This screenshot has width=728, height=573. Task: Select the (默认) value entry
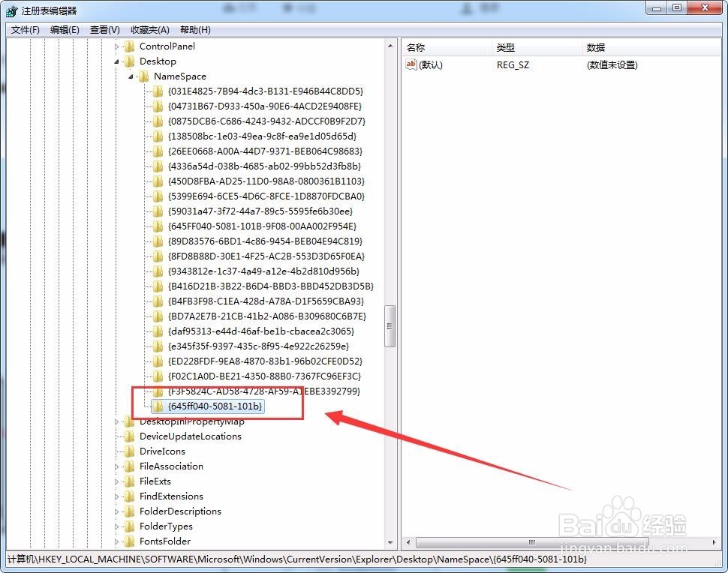430,65
